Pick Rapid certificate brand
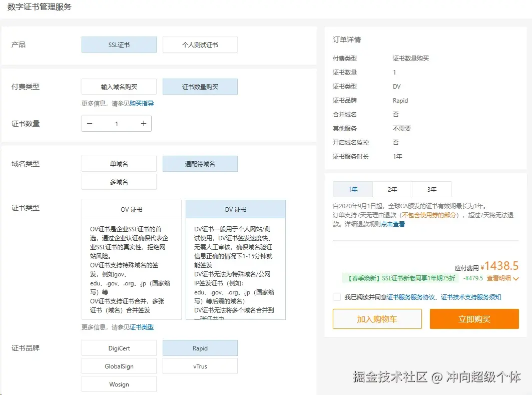This screenshot has height=395, width=532. coord(200,348)
